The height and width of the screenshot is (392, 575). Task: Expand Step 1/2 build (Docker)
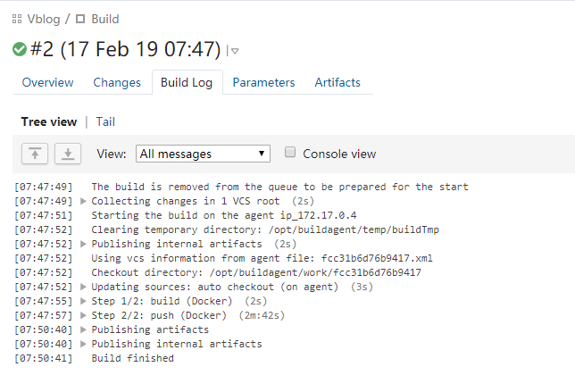(x=83, y=301)
